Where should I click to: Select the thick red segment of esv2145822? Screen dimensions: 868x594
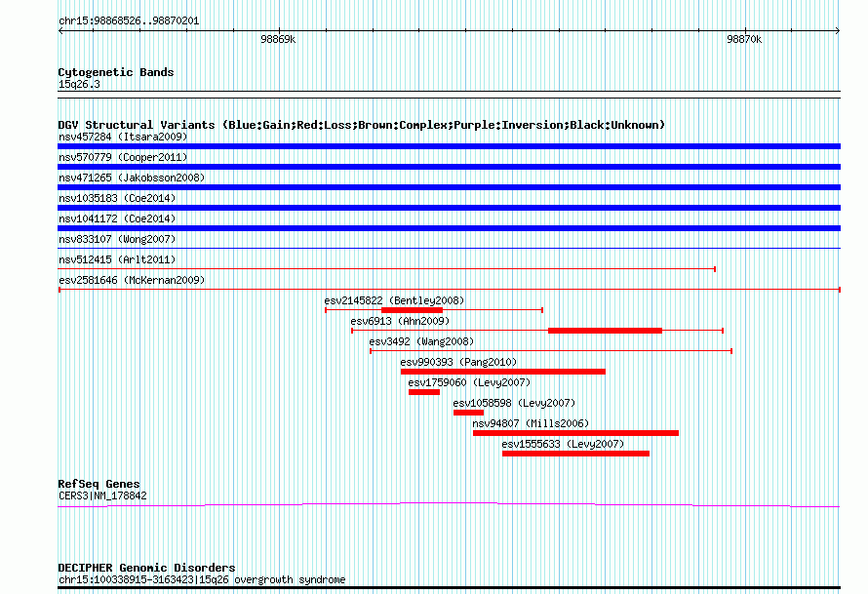tap(412, 310)
